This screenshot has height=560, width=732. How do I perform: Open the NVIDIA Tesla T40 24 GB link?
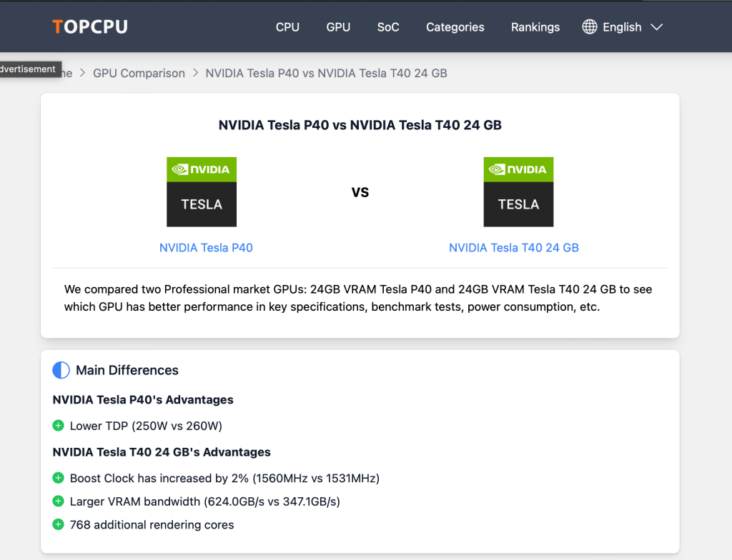(514, 248)
